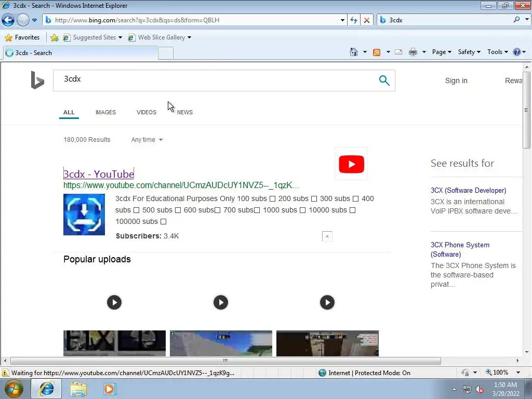Switch to IMAGES results tab
532x399 pixels.
(x=105, y=112)
